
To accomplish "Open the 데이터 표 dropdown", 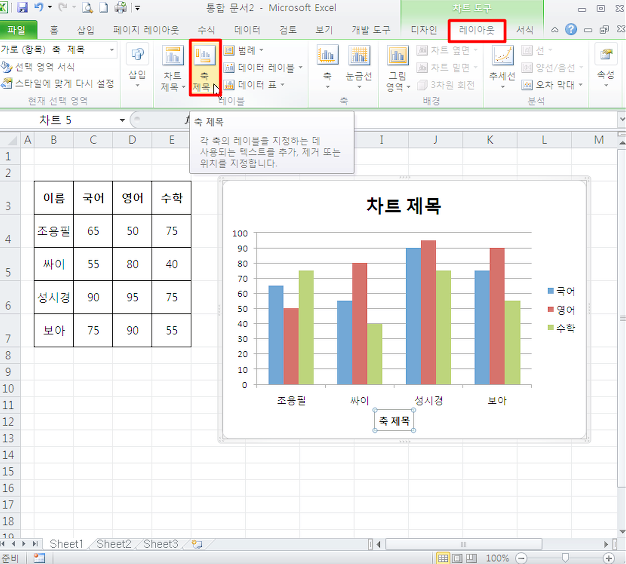I will coord(254,85).
